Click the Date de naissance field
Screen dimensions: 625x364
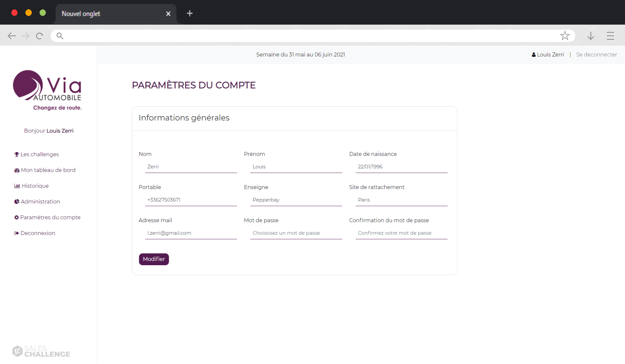click(401, 167)
